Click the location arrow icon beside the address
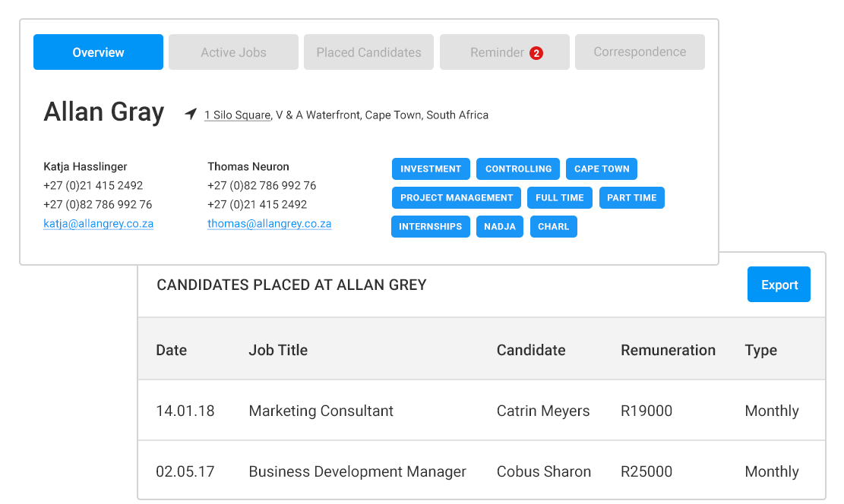844x504 pixels. point(191,115)
